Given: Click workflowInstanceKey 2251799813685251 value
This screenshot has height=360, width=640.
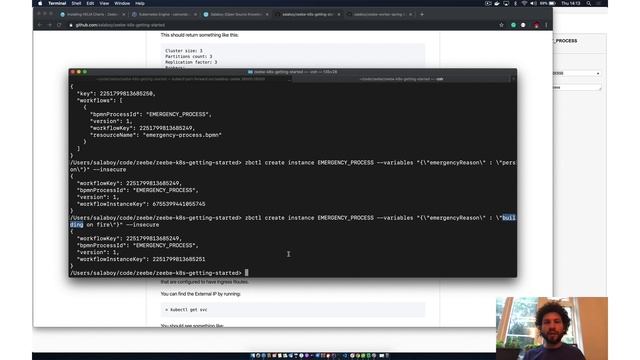Looking at the screenshot, I should click(179, 259).
